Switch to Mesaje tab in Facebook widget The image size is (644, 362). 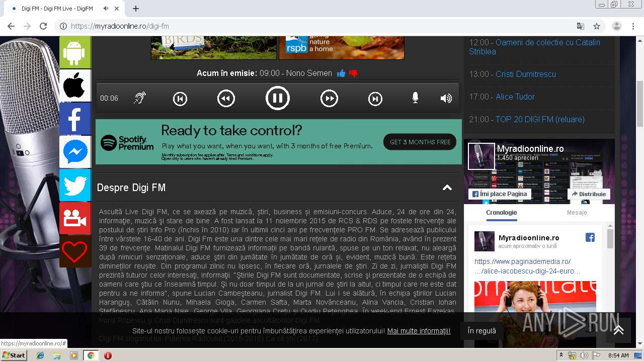click(x=577, y=213)
